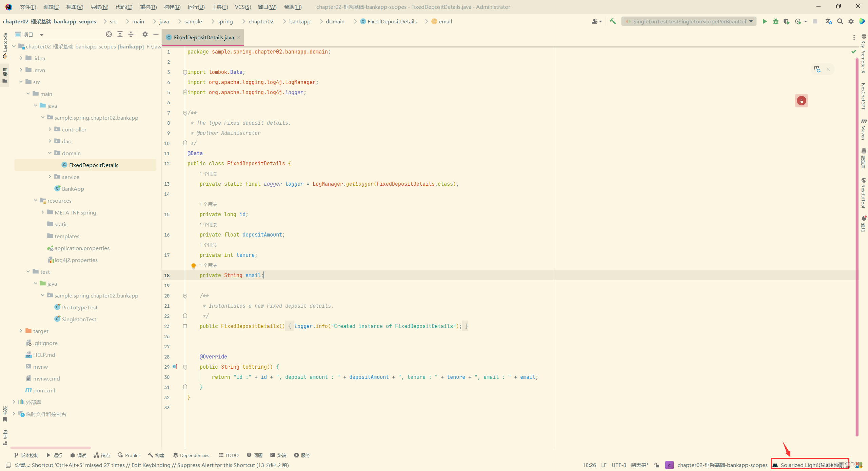Expand the service package

(x=50, y=177)
